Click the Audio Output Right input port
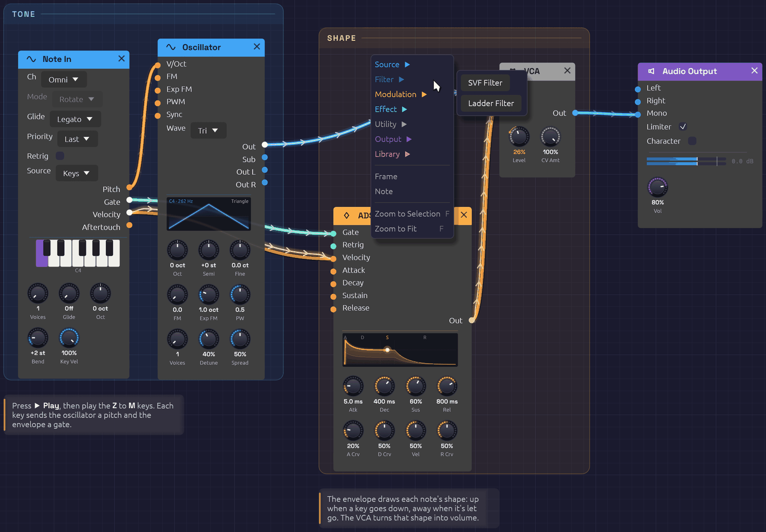Viewport: 766px width, 532px height. [x=638, y=102]
